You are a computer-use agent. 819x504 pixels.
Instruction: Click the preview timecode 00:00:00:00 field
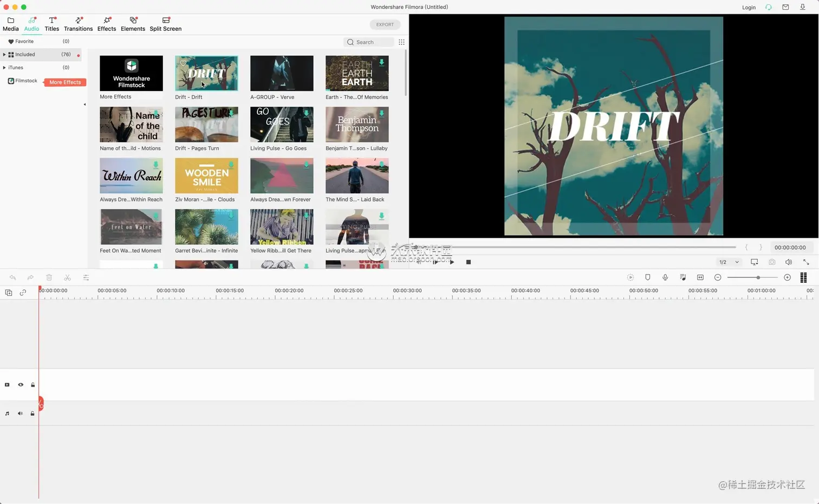point(790,247)
